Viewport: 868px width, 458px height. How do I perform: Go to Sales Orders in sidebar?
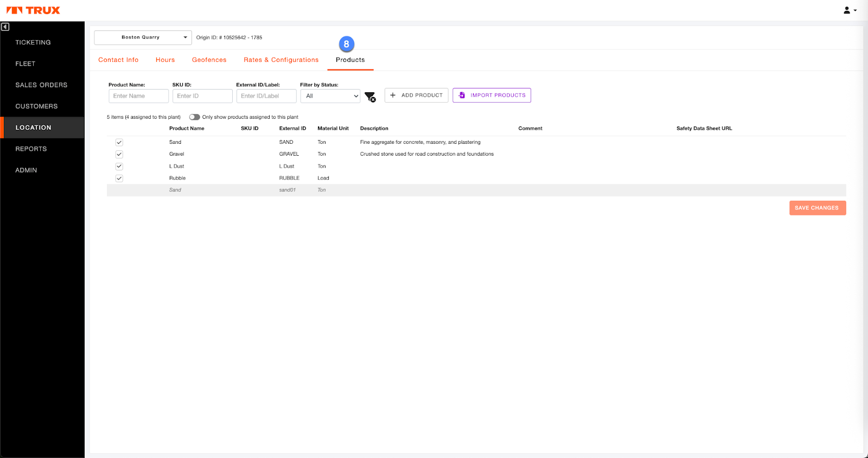point(41,85)
